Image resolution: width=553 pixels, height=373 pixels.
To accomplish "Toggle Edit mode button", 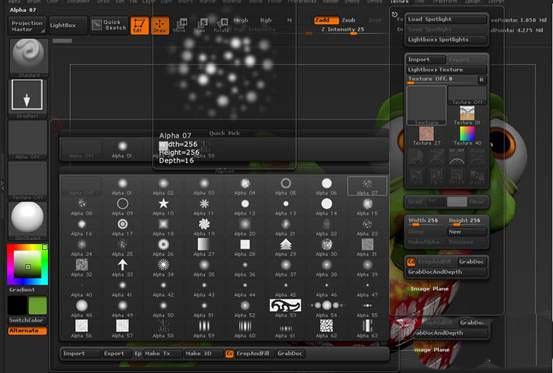I will pyautogui.click(x=139, y=25).
